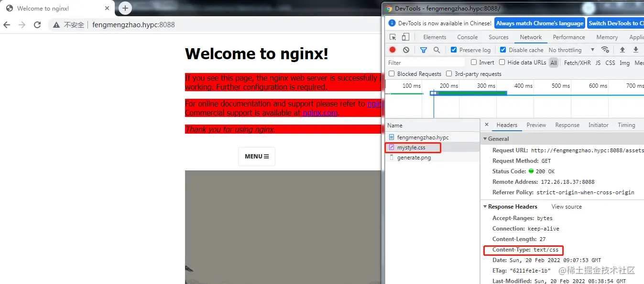Click Switch DevTools to Chinese button

pyautogui.click(x=616, y=23)
